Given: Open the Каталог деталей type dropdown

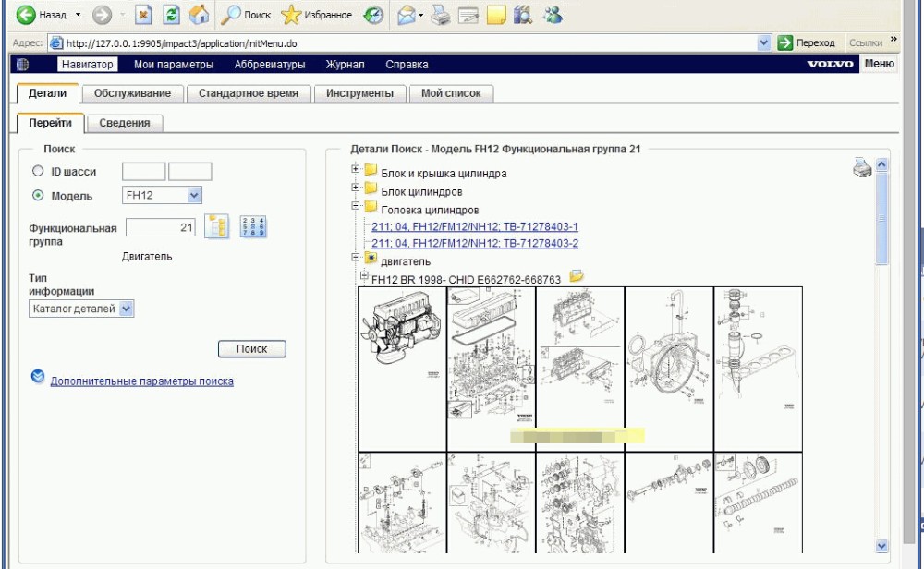Looking at the screenshot, I should point(126,309).
